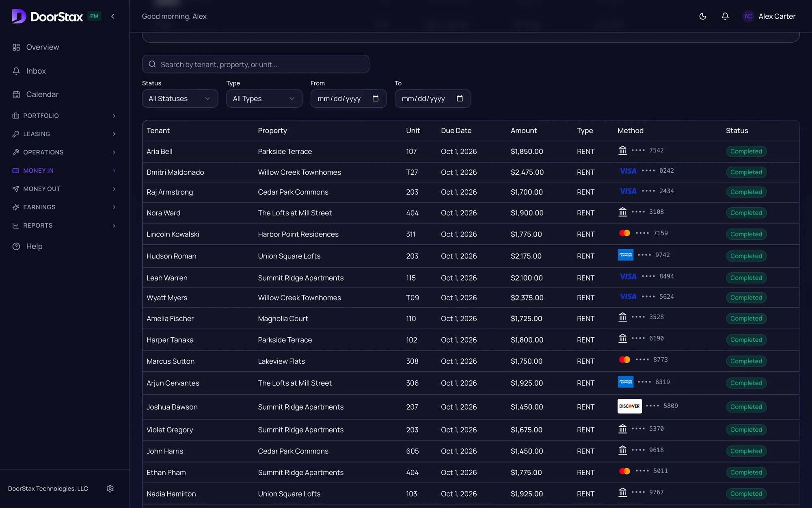This screenshot has width=812, height=508.
Task: Click bank icon in Aria Bell row
Action: (622, 150)
